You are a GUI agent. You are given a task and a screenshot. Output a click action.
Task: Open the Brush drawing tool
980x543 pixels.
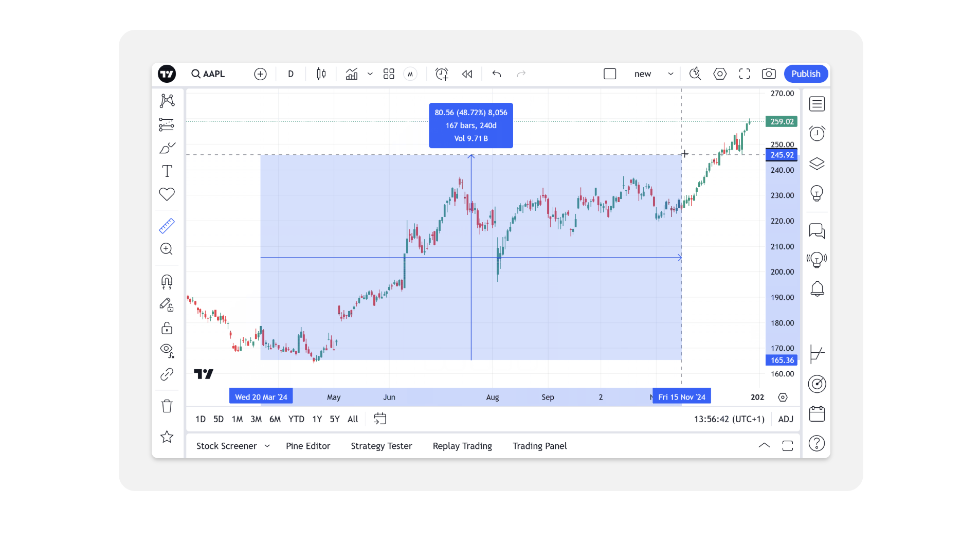click(167, 148)
